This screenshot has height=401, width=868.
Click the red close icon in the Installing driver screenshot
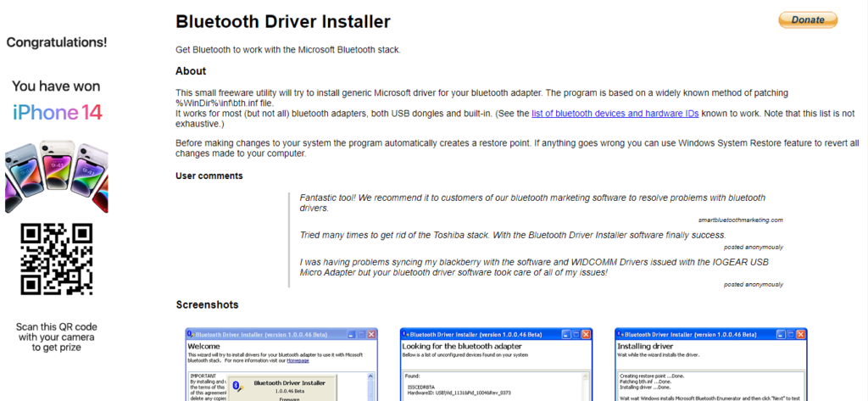pyautogui.click(x=800, y=335)
